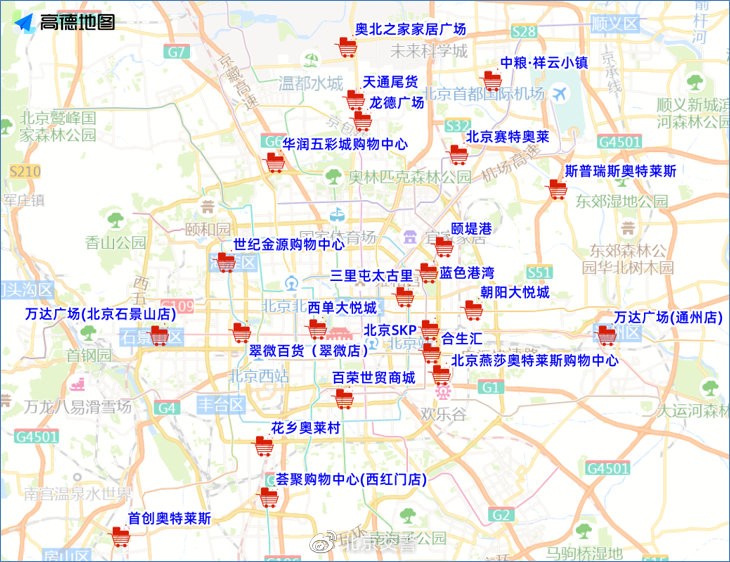
Task: Click the 温都水城 umbrella icon
Action: click(x=311, y=59)
